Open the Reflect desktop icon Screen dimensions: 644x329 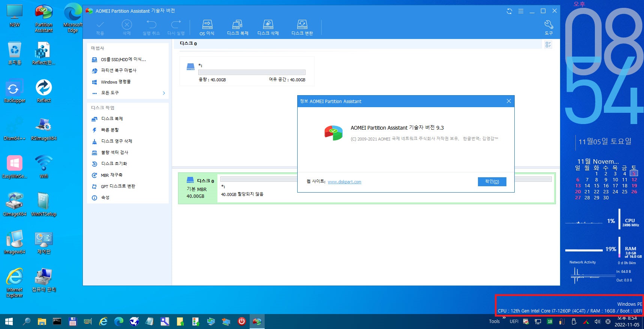click(43, 91)
